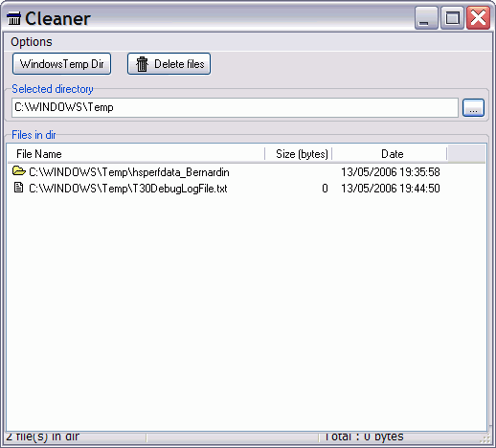
Task: Click the date 13/05/2006 19:35:58 entry
Action: (x=391, y=172)
